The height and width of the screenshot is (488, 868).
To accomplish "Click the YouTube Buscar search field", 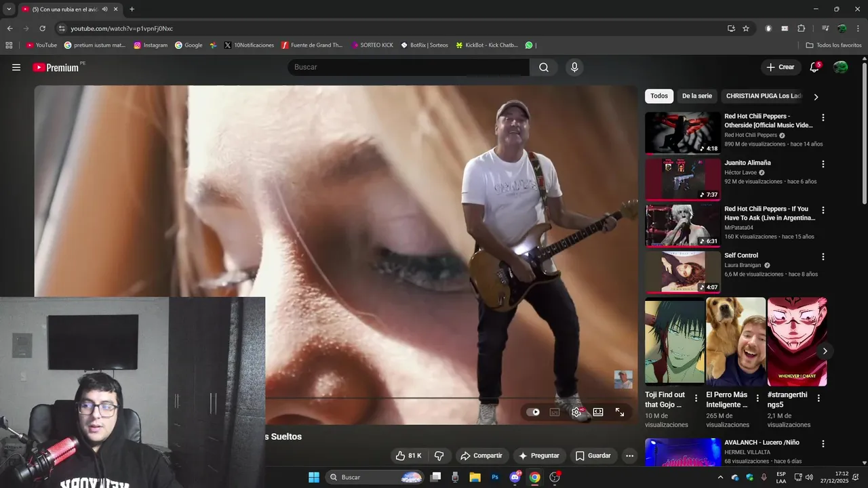I will pos(409,67).
